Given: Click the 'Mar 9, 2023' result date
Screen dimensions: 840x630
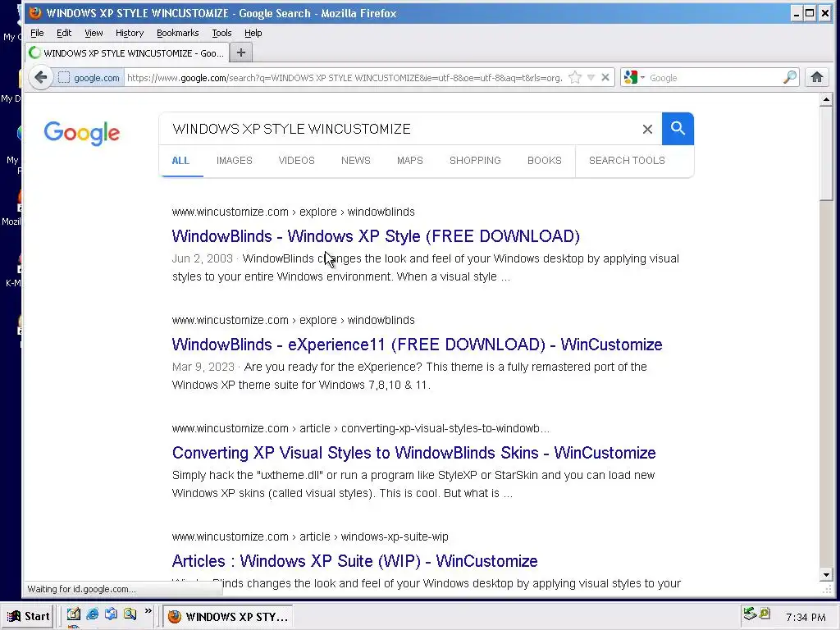Looking at the screenshot, I should click(203, 367).
